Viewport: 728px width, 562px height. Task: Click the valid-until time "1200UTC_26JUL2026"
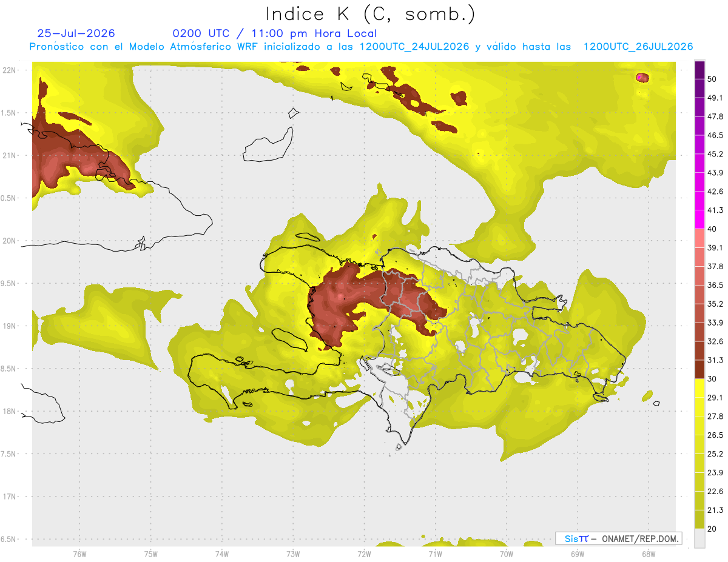(638, 47)
